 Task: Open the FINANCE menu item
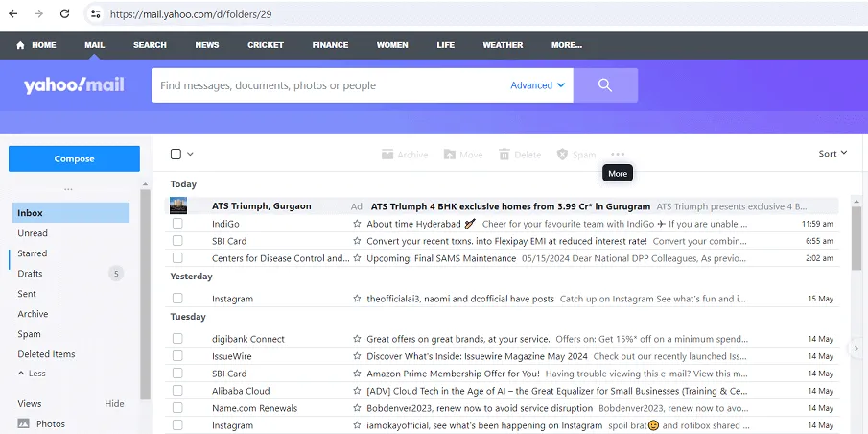(x=330, y=45)
